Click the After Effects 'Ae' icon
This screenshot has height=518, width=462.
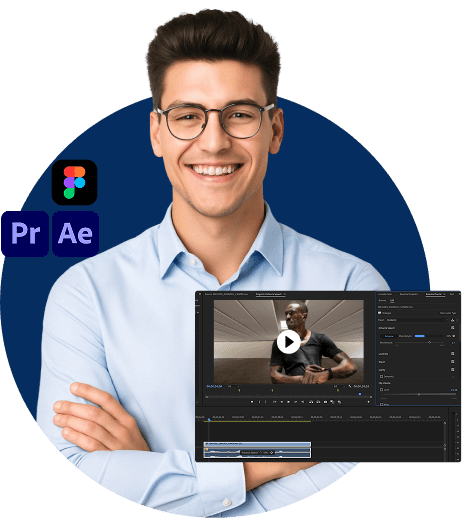point(75,233)
